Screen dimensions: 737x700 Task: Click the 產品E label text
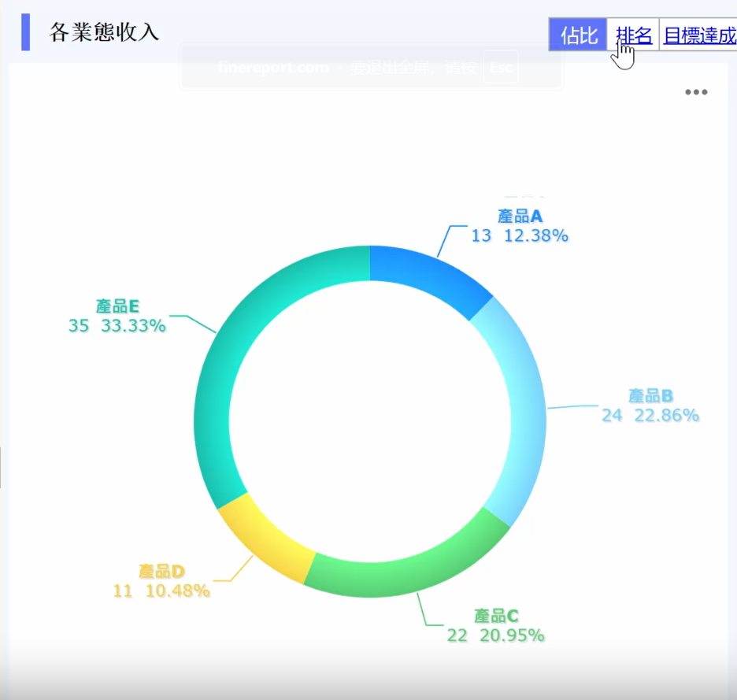[x=117, y=306]
